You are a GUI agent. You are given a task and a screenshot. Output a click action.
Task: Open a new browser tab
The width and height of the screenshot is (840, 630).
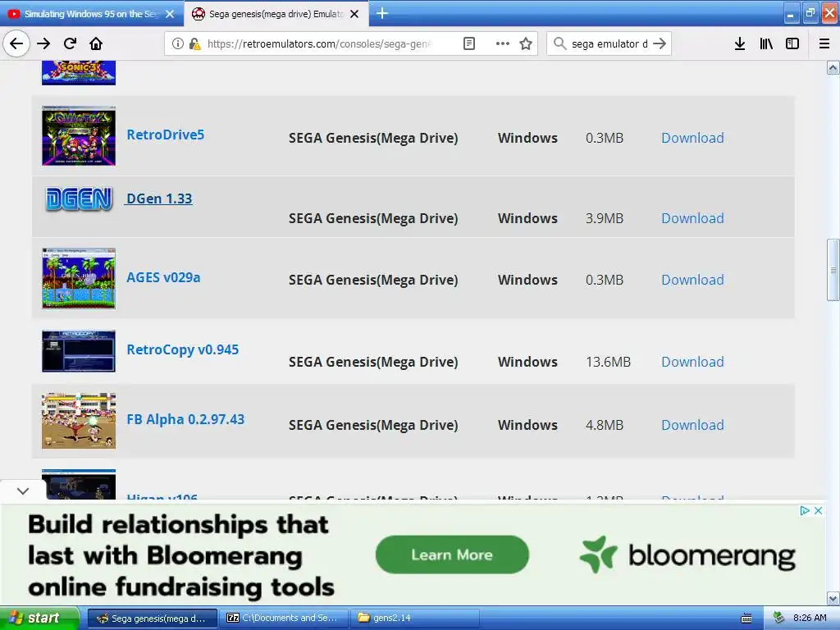point(382,13)
